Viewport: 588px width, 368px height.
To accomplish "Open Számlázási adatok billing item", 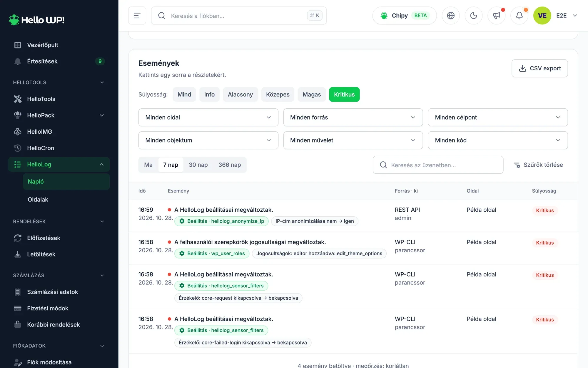I will pos(59,292).
